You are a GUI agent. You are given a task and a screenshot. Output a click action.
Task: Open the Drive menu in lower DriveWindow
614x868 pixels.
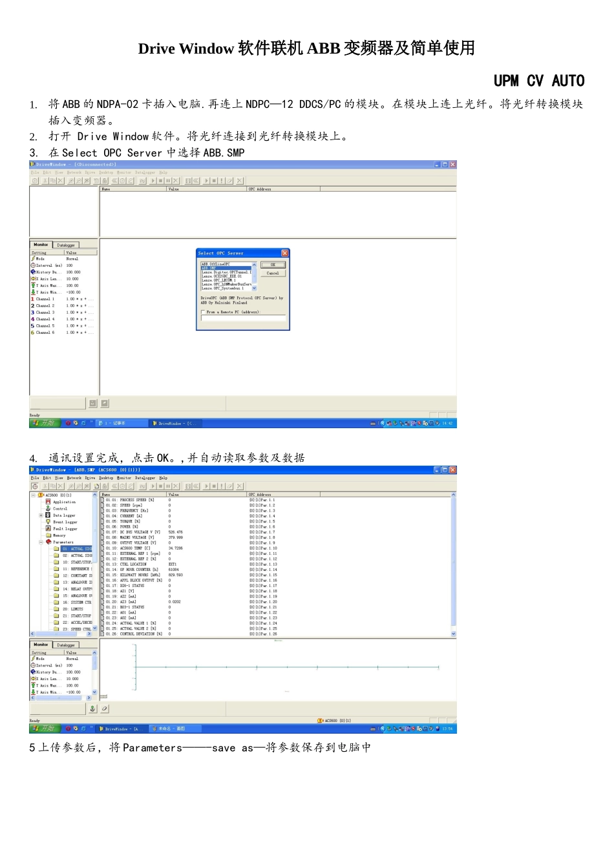pyautogui.click(x=90, y=478)
